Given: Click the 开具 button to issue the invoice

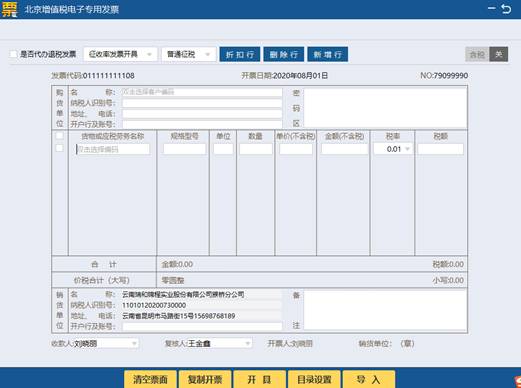Looking at the screenshot, I should pos(260,379).
